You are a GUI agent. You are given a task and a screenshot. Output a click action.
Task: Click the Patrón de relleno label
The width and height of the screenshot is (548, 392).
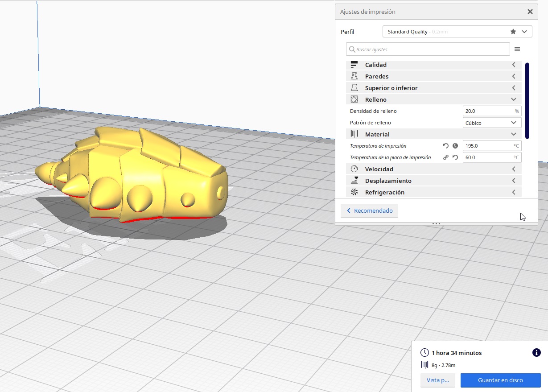tap(371, 123)
